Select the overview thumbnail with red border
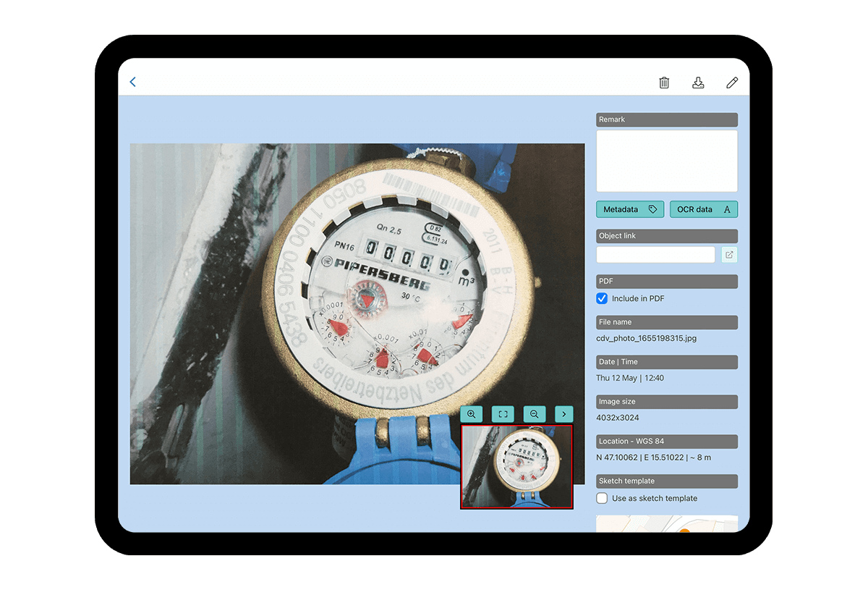The height and width of the screenshot is (590, 868). click(x=516, y=467)
